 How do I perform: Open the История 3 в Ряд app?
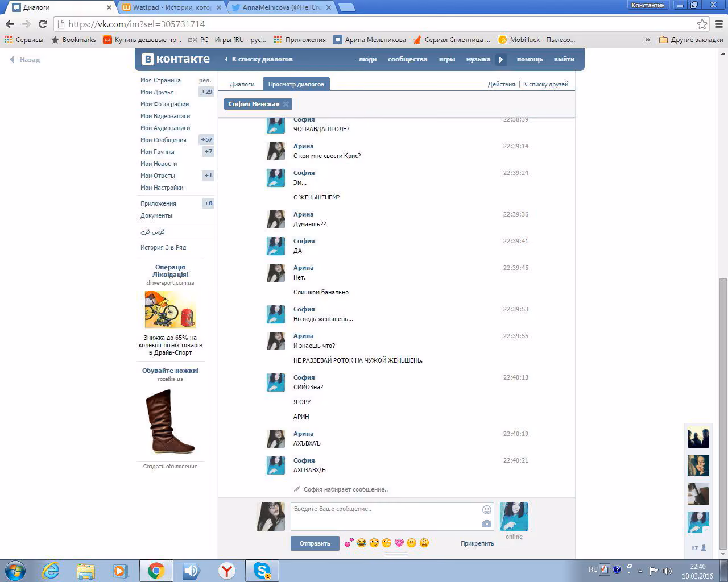click(163, 247)
